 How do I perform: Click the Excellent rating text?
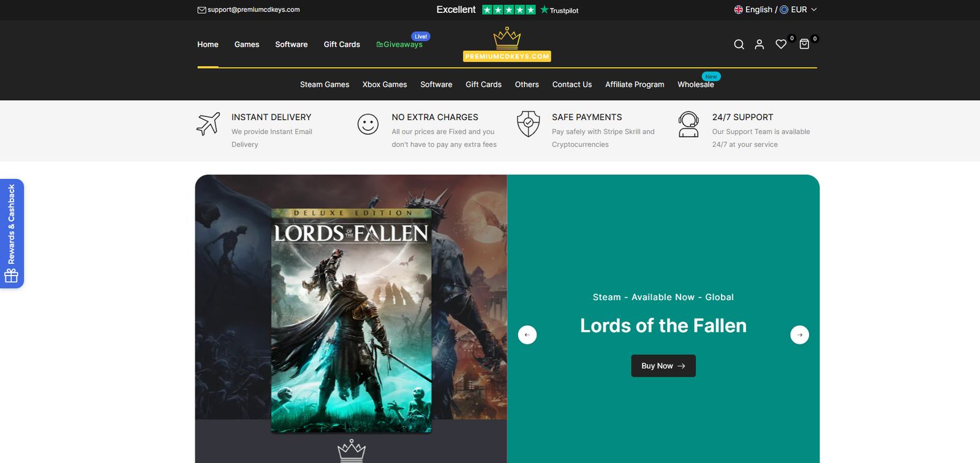point(456,10)
